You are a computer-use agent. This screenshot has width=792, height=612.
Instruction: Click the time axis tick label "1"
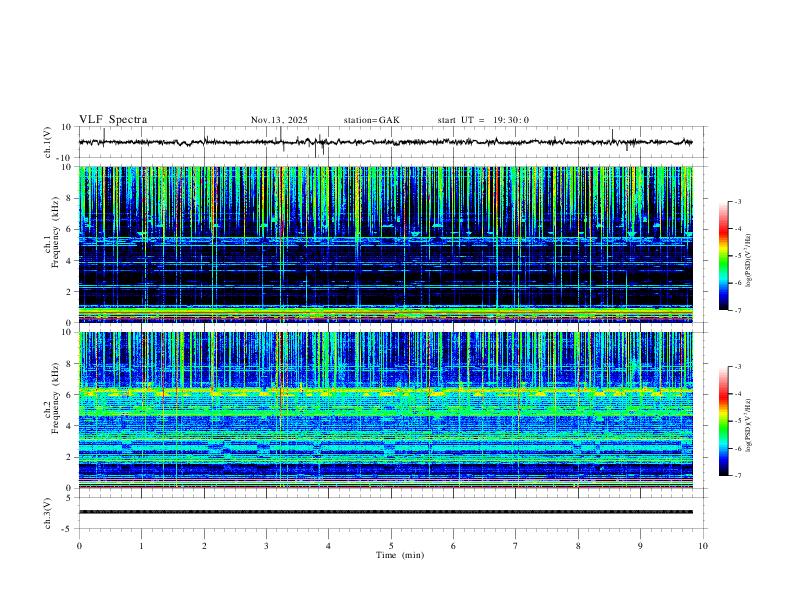pyautogui.click(x=141, y=546)
